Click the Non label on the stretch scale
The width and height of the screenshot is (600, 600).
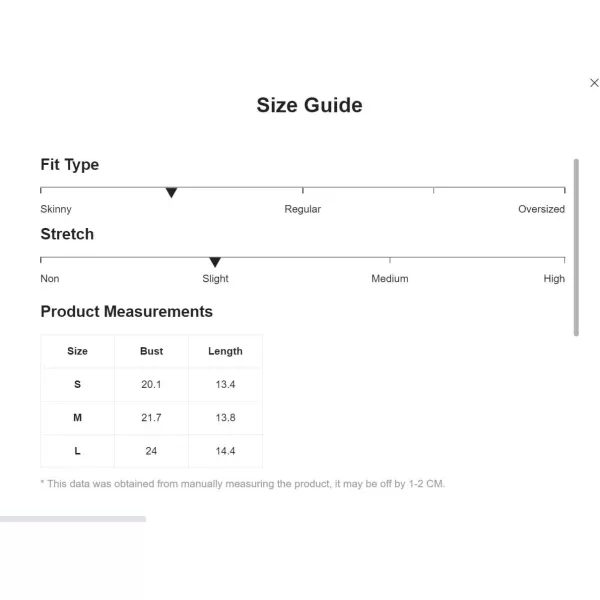(x=50, y=279)
